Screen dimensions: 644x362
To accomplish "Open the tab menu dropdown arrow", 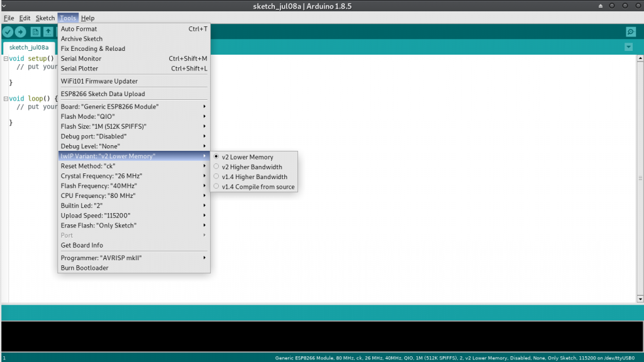I will [x=628, y=47].
